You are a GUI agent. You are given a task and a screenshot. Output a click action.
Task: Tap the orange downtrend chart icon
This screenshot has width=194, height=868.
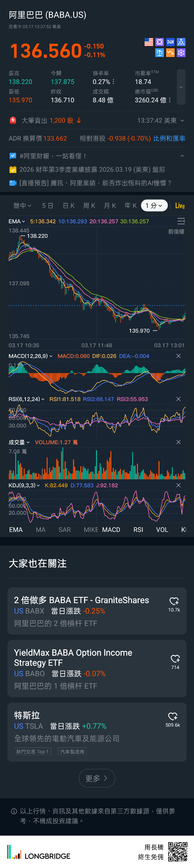[170, 53]
